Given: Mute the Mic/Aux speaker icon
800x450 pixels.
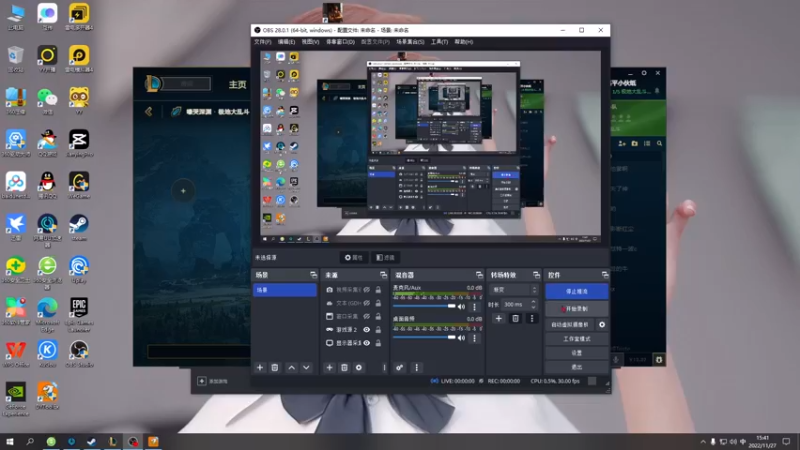Looking at the screenshot, I should [x=461, y=307].
